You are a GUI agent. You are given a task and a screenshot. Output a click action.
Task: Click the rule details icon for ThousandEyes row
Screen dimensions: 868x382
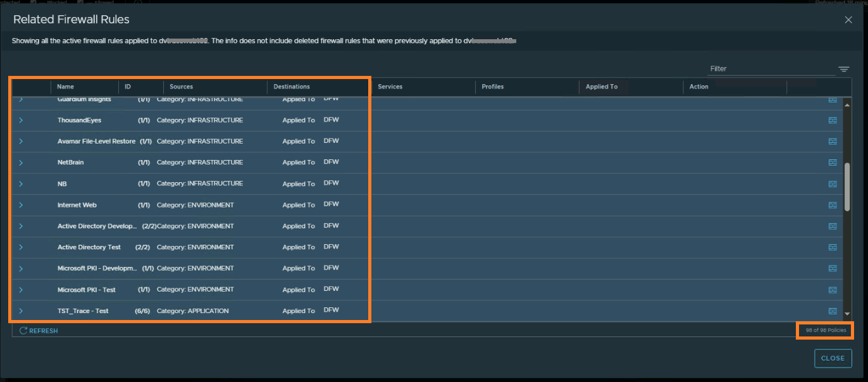pos(833,120)
